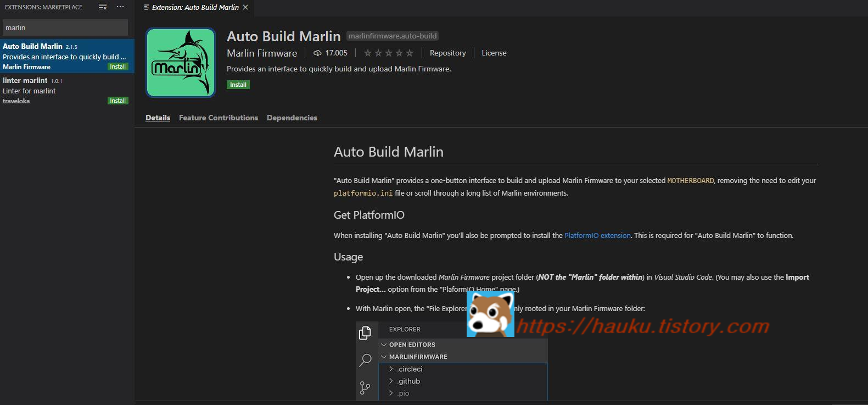Install Auto Build Marlin from results list

(x=118, y=66)
